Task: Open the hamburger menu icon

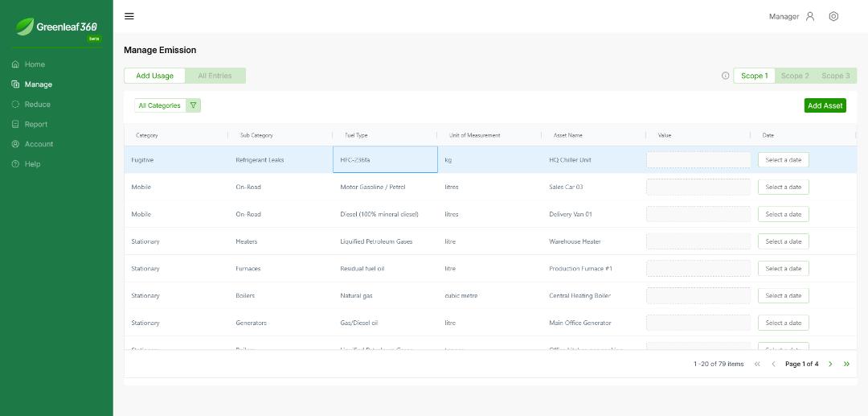Action: pos(129,16)
